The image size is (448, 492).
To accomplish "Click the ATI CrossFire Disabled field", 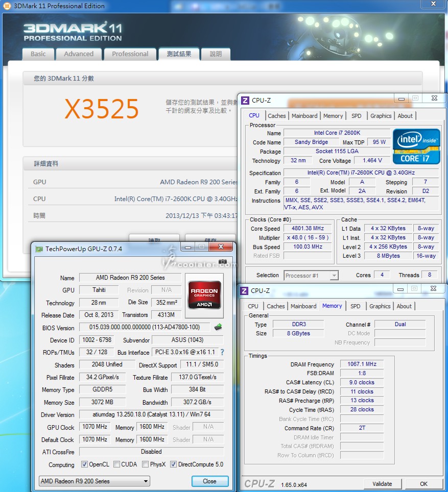I will (151, 452).
